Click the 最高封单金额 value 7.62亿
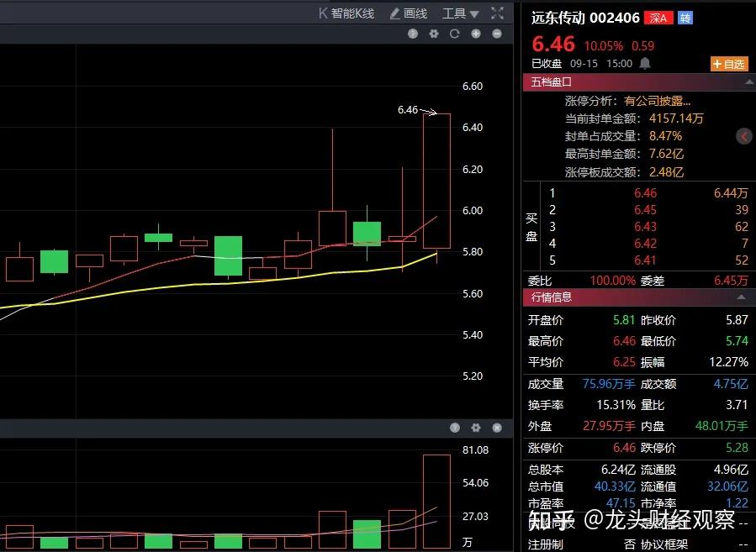Screen dimensions: 756x552 [666, 154]
